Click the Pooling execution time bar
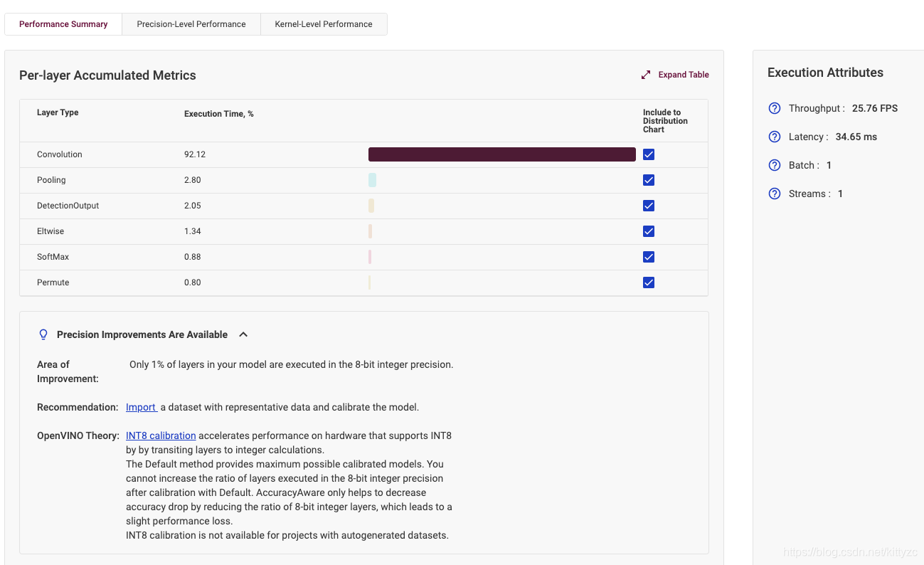 [372, 180]
